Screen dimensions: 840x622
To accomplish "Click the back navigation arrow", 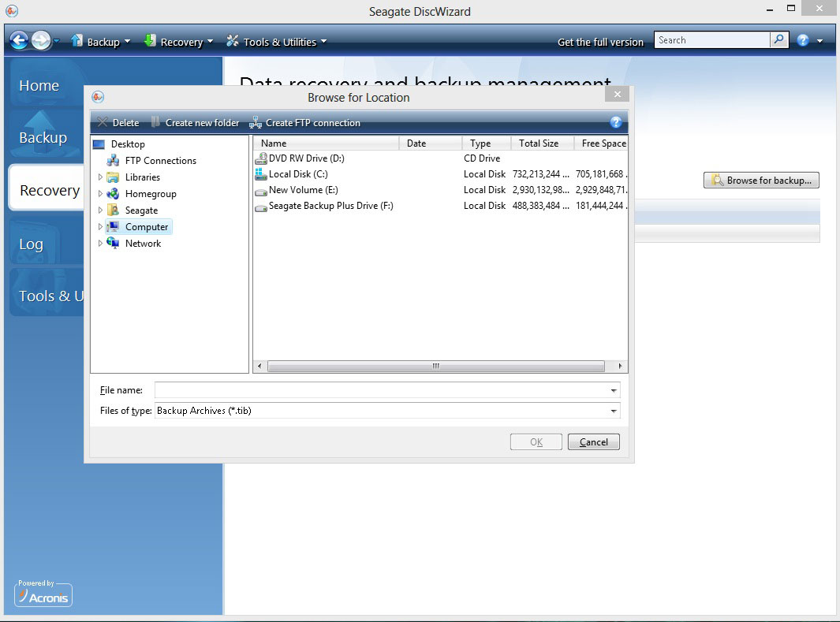I will [19, 41].
